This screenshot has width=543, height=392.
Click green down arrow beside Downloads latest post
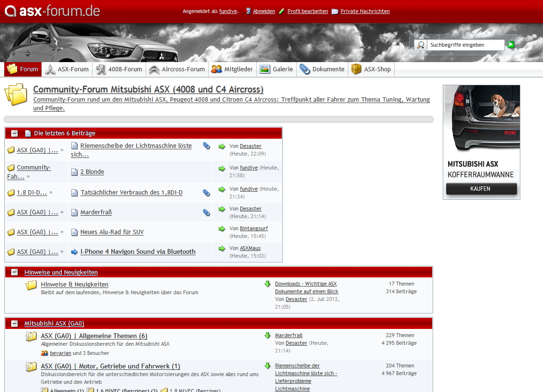(x=267, y=284)
